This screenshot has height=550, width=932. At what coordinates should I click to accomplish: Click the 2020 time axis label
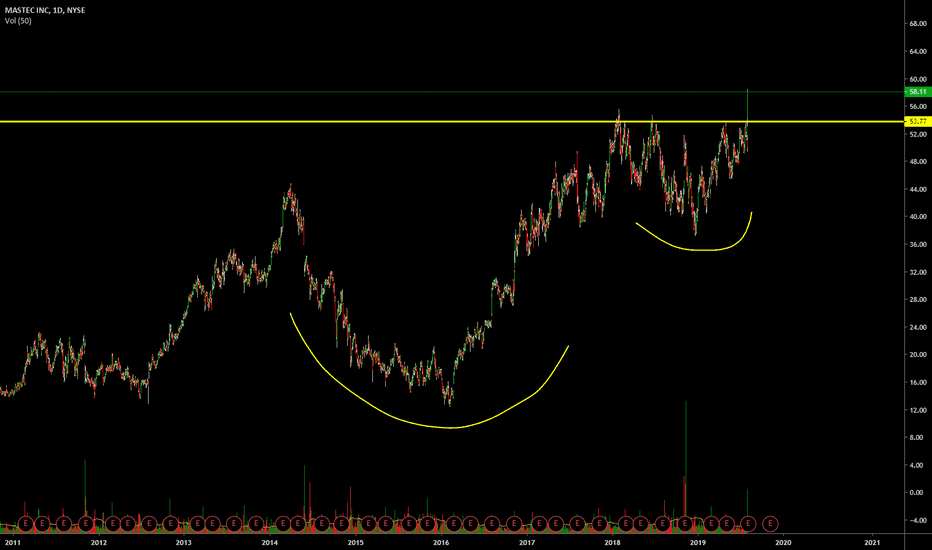pos(783,542)
